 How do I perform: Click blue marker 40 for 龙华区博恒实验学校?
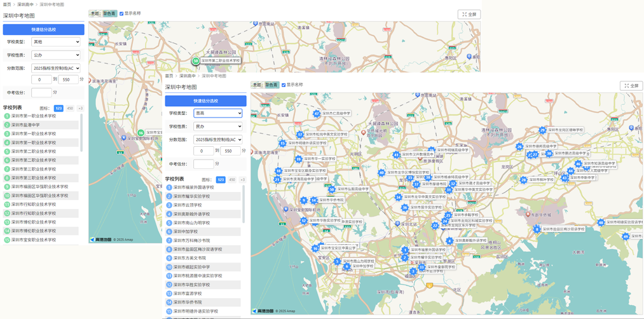click(381, 173)
